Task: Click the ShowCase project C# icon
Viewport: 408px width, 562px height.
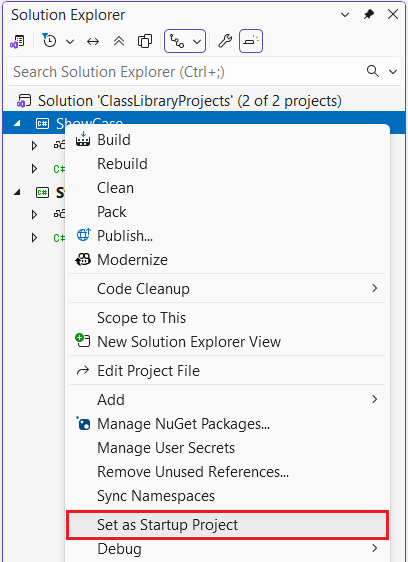Action: (x=42, y=124)
